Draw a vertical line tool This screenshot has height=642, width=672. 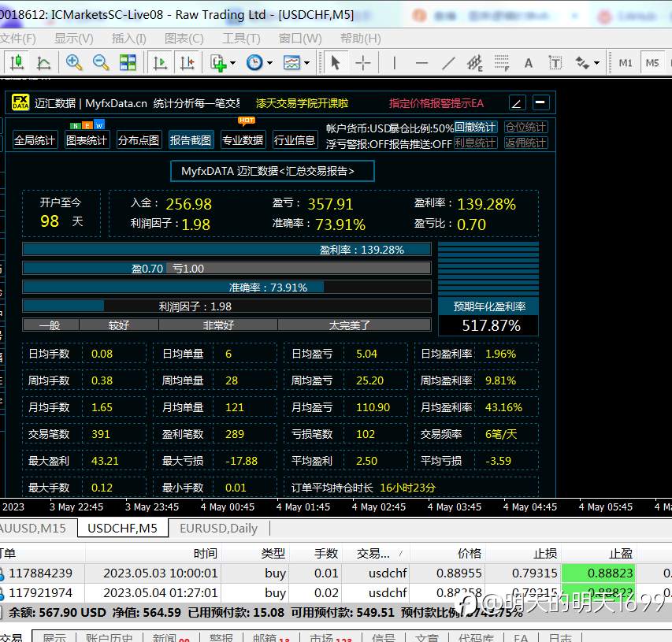coord(394,63)
